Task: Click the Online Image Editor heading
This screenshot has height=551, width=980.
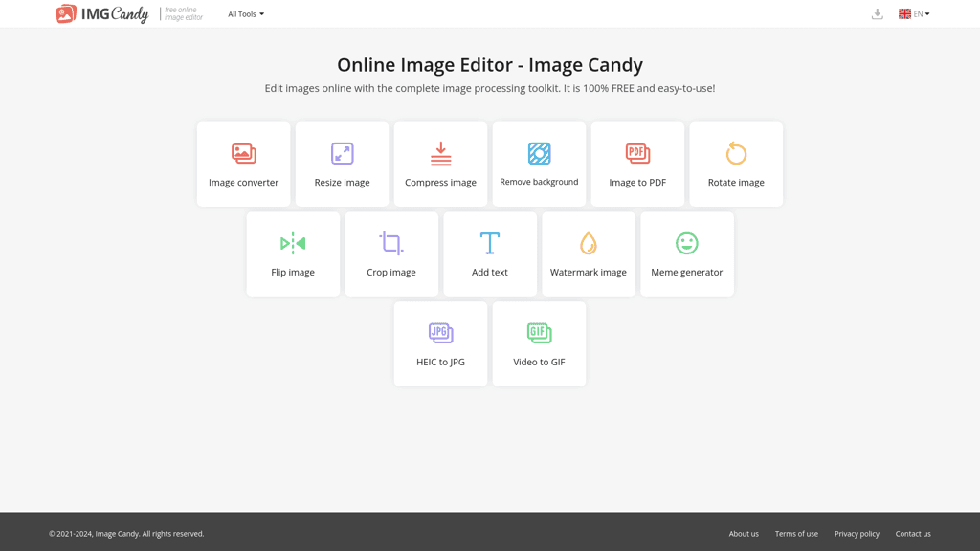Action: (x=490, y=65)
